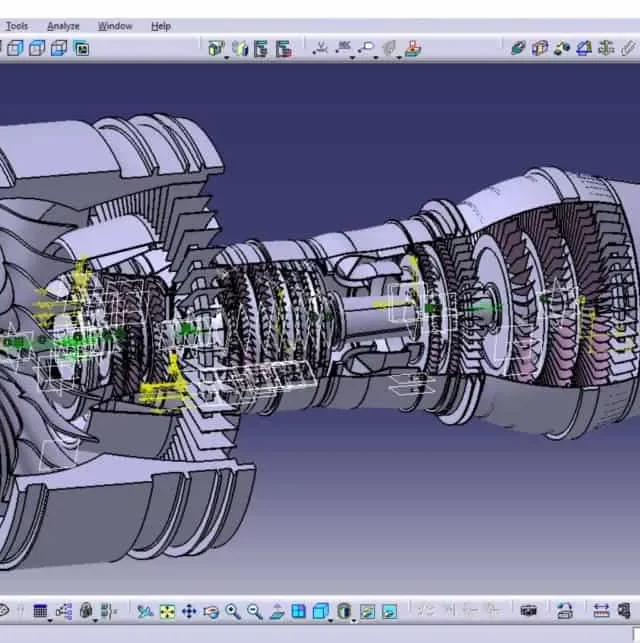Open the Help menu

click(161, 26)
